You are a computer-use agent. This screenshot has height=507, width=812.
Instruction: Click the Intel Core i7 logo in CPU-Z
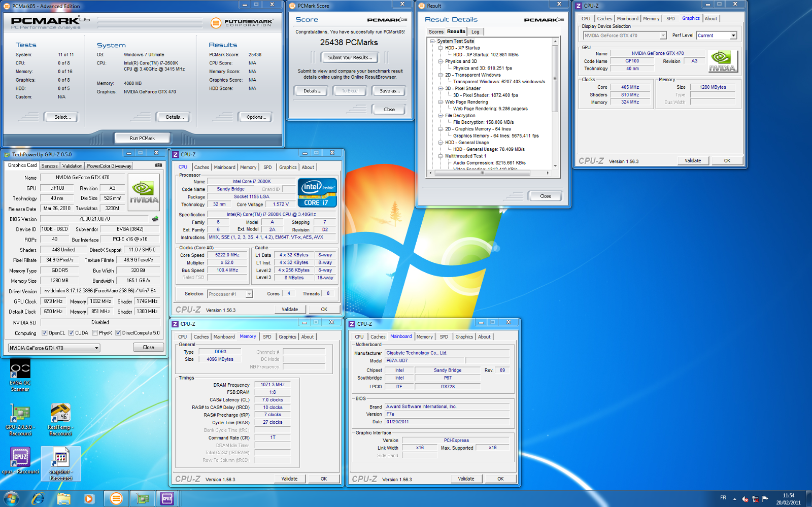[317, 193]
